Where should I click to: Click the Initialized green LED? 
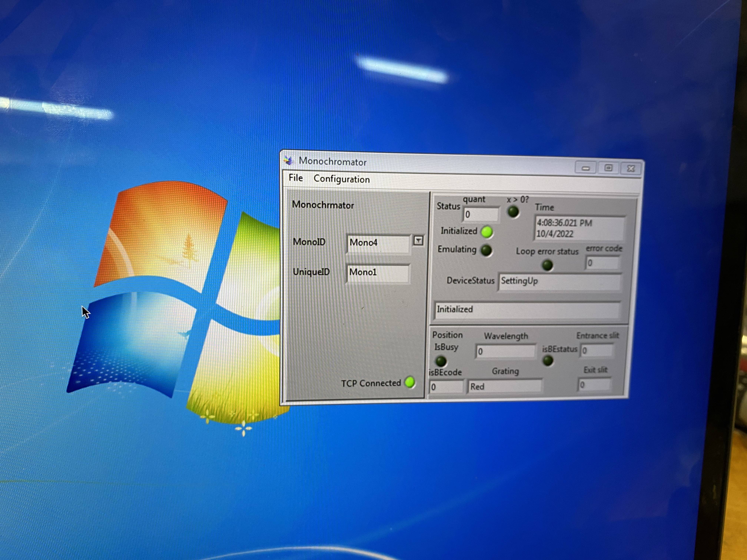[x=487, y=232]
